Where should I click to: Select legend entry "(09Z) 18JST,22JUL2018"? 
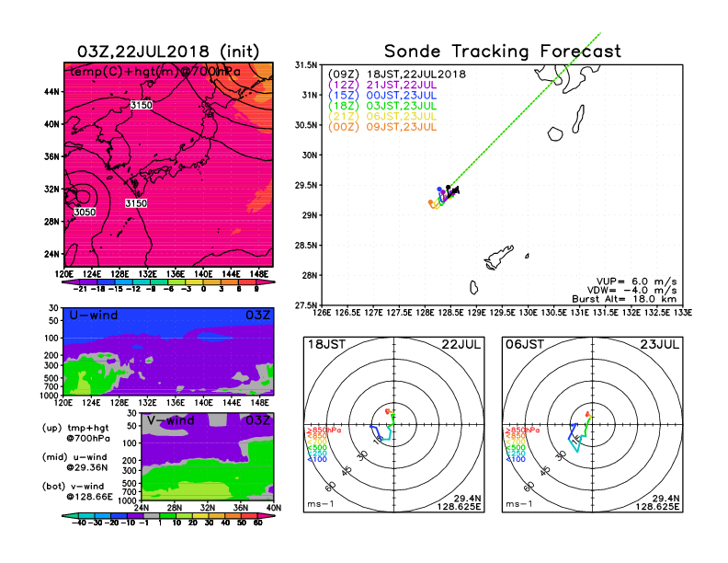tap(397, 75)
